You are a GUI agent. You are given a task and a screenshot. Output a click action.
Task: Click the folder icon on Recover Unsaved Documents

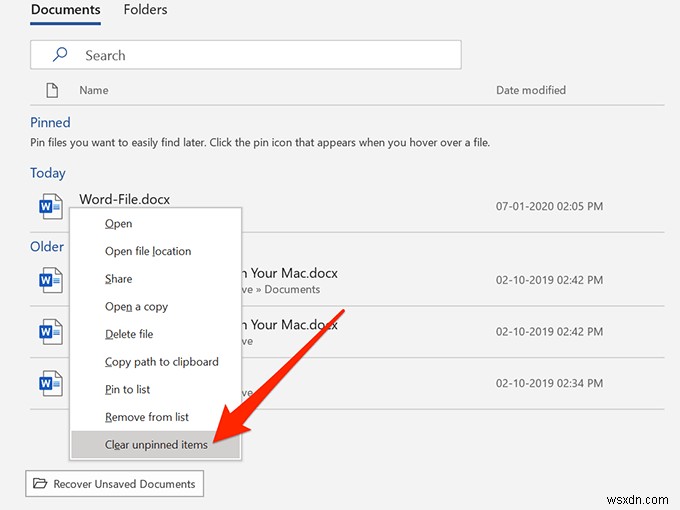(x=40, y=484)
